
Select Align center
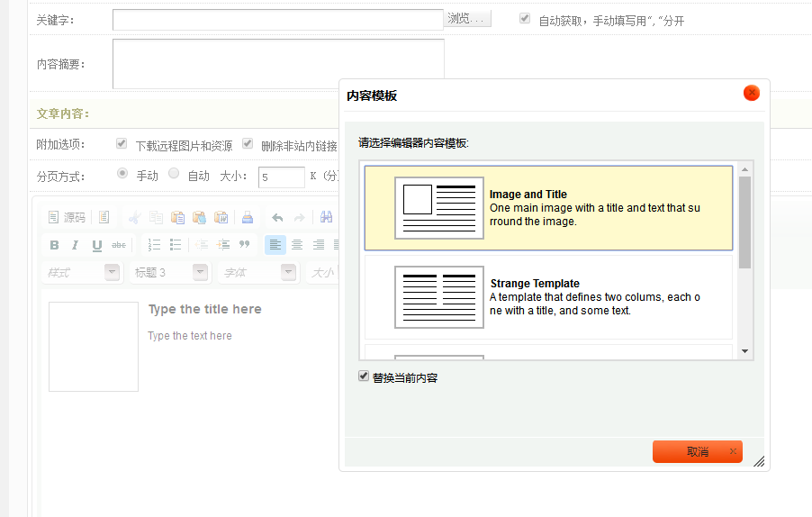[297, 244]
